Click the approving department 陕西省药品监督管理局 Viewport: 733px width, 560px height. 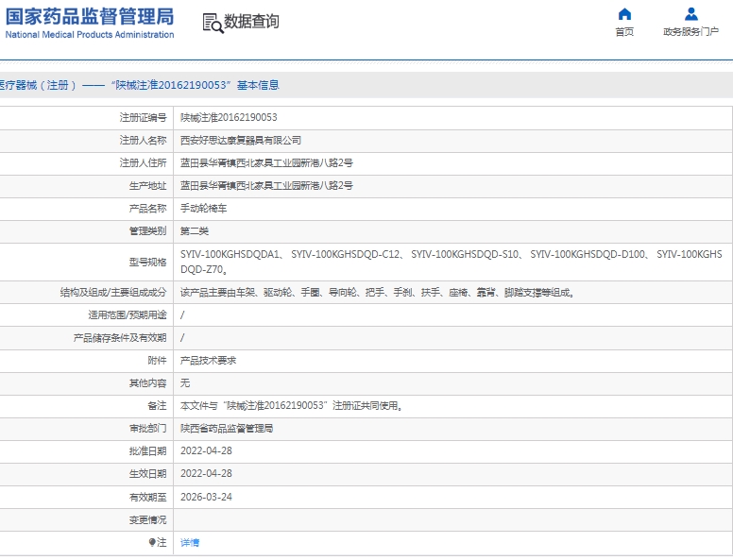(x=227, y=428)
